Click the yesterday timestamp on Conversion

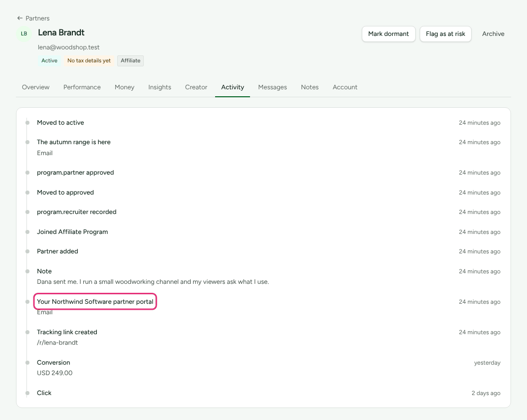pos(487,363)
